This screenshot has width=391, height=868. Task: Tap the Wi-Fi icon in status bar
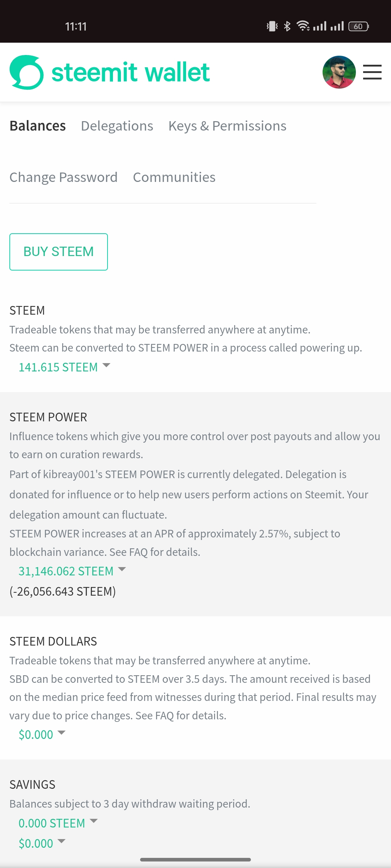pyautogui.click(x=303, y=26)
